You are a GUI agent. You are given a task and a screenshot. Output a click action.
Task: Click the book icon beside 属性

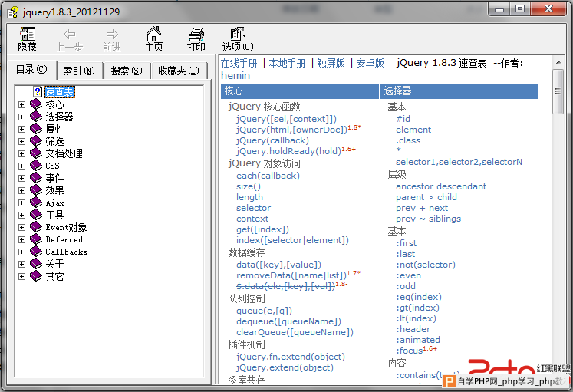click(x=36, y=129)
